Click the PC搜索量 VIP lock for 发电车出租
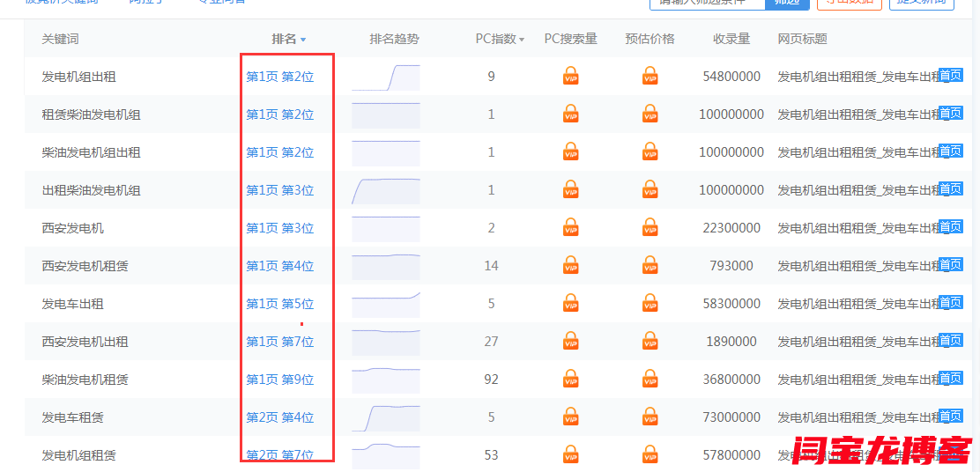The height and width of the screenshot is (472, 980). [570, 304]
